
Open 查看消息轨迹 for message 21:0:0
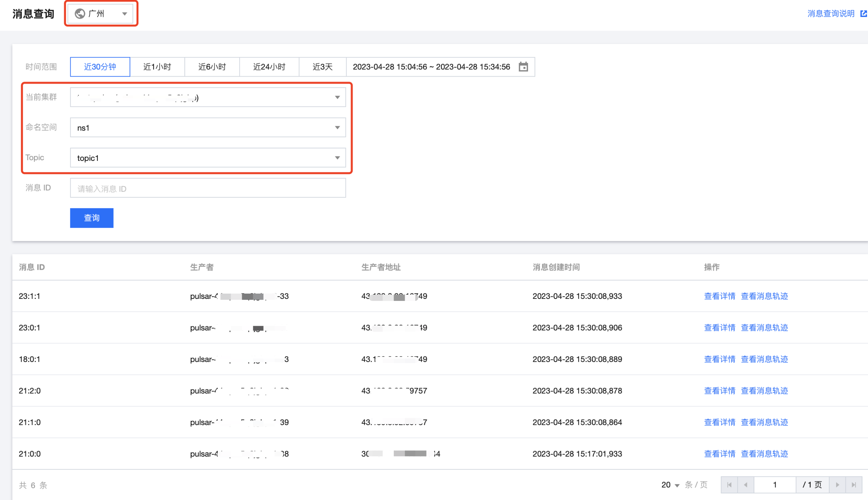(x=764, y=454)
